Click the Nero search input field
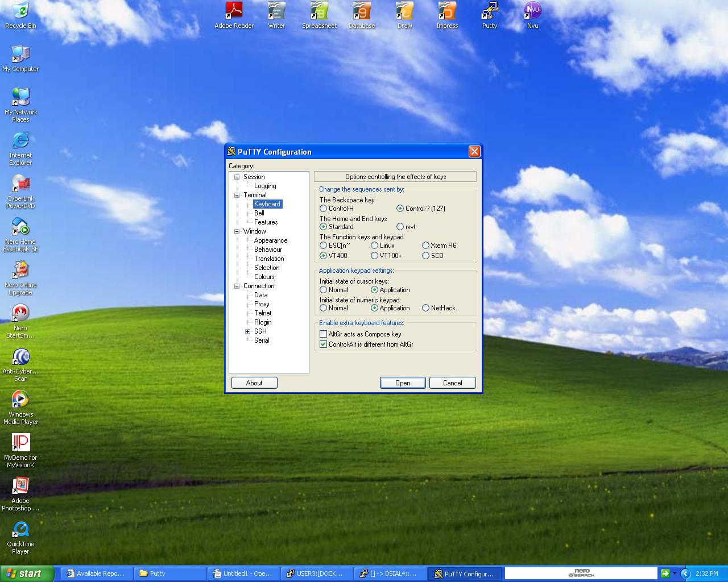The height and width of the screenshot is (582, 728). pyautogui.click(x=581, y=573)
